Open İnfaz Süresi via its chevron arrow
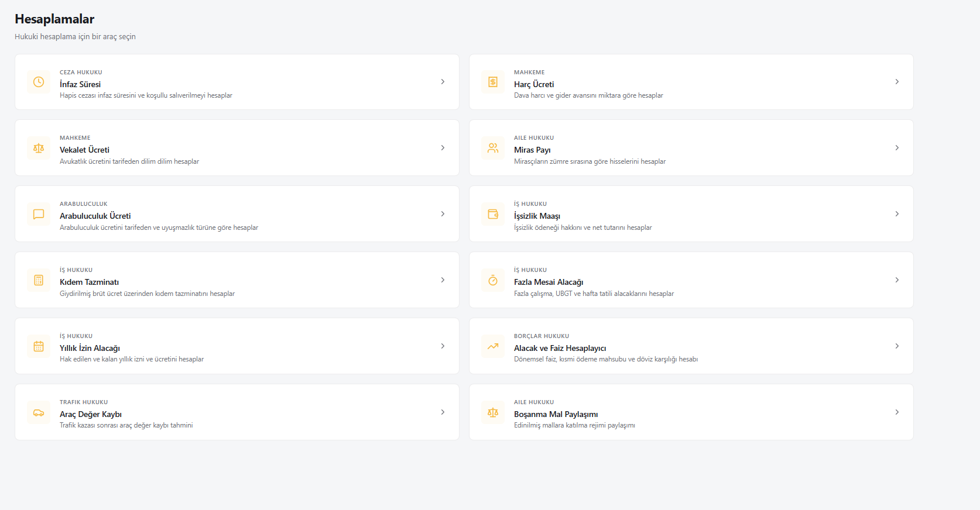 coord(443,82)
